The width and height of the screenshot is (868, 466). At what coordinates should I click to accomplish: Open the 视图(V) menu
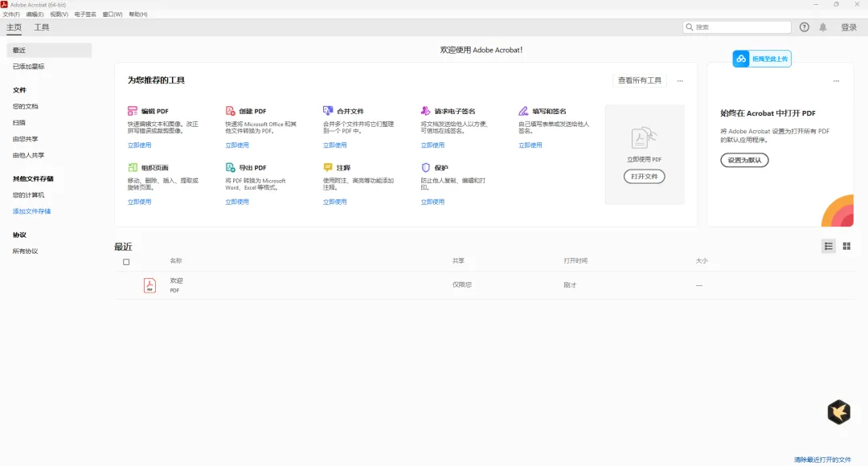[x=59, y=14]
